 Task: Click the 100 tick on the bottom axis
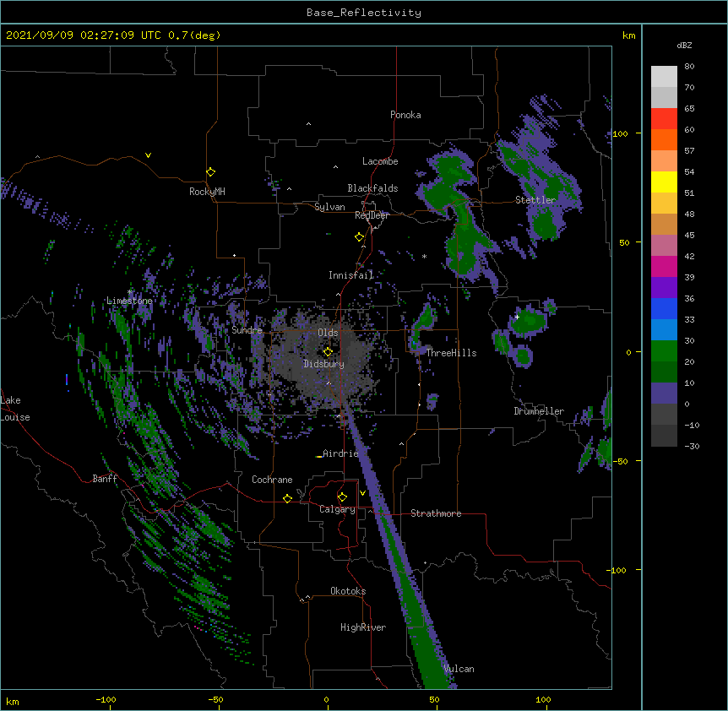tap(543, 699)
